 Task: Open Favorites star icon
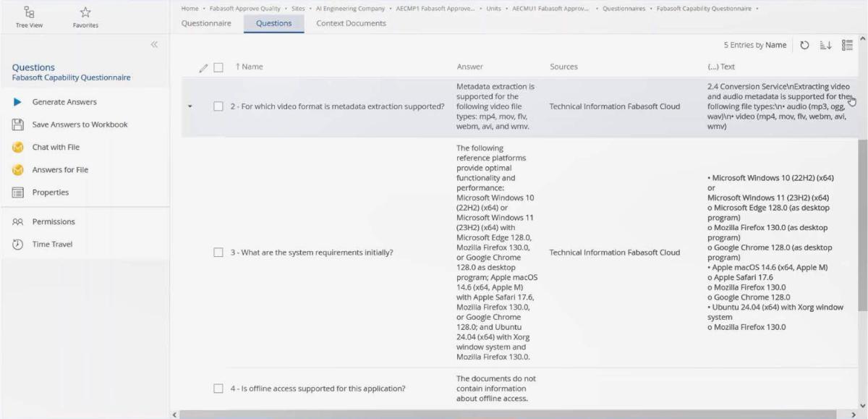[85, 12]
